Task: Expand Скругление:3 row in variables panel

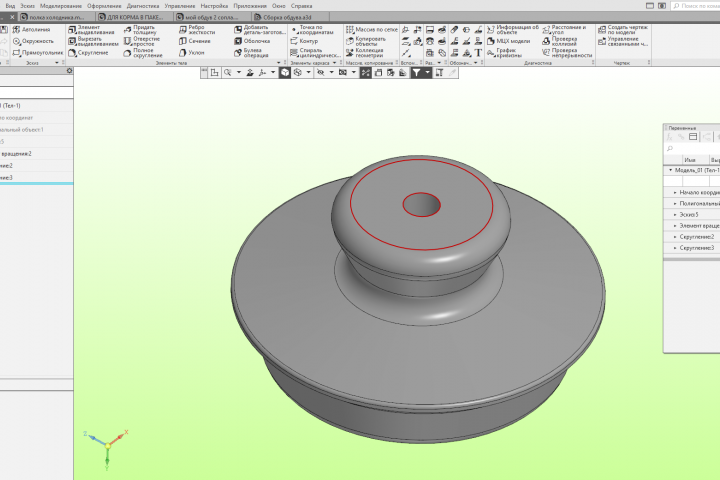Action: pyautogui.click(x=675, y=248)
